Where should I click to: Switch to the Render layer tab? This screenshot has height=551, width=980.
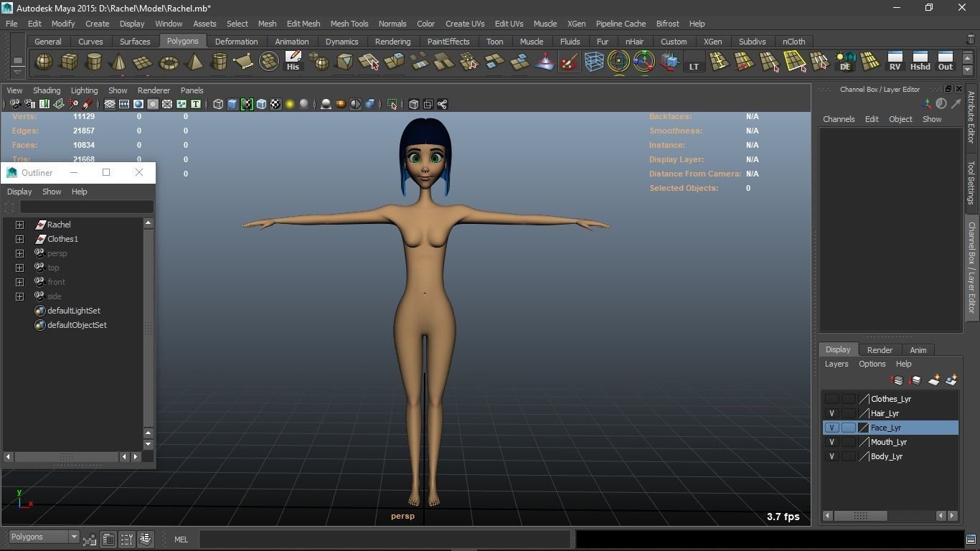click(880, 350)
